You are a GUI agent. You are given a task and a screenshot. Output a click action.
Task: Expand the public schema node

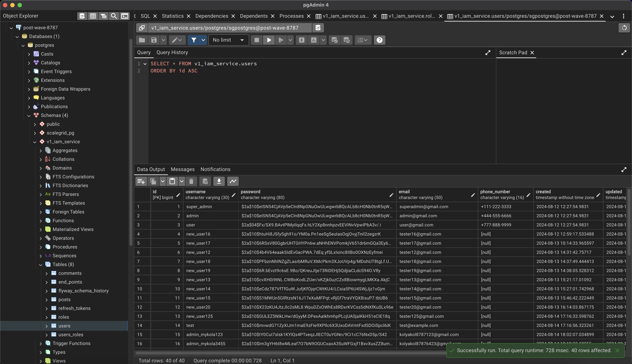pos(35,124)
